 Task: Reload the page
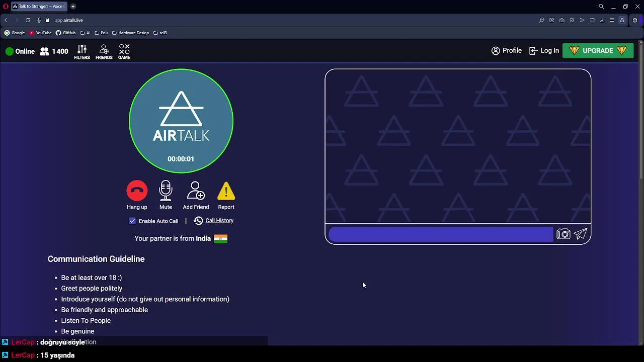tap(28, 20)
